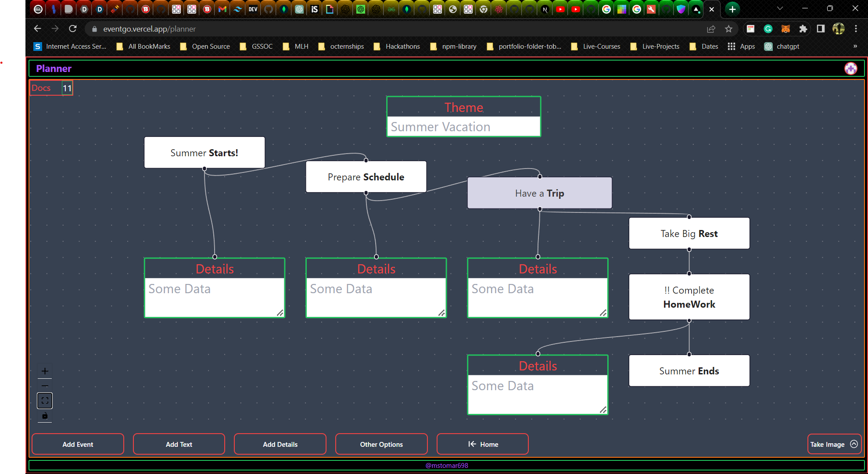Open the browser extensions puzzle icon

point(803,29)
